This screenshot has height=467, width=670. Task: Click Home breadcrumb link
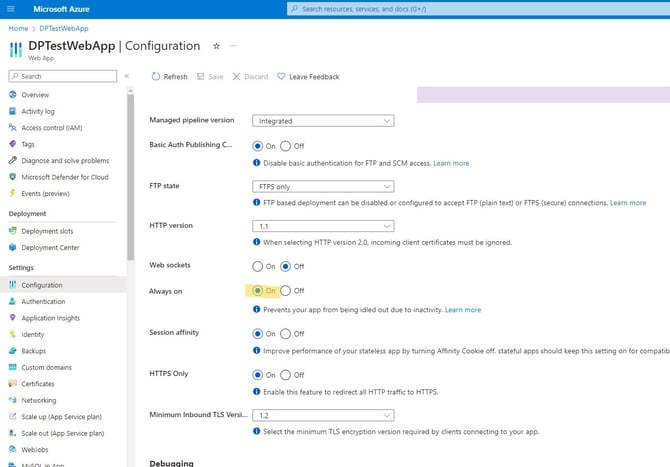click(18, 28)
